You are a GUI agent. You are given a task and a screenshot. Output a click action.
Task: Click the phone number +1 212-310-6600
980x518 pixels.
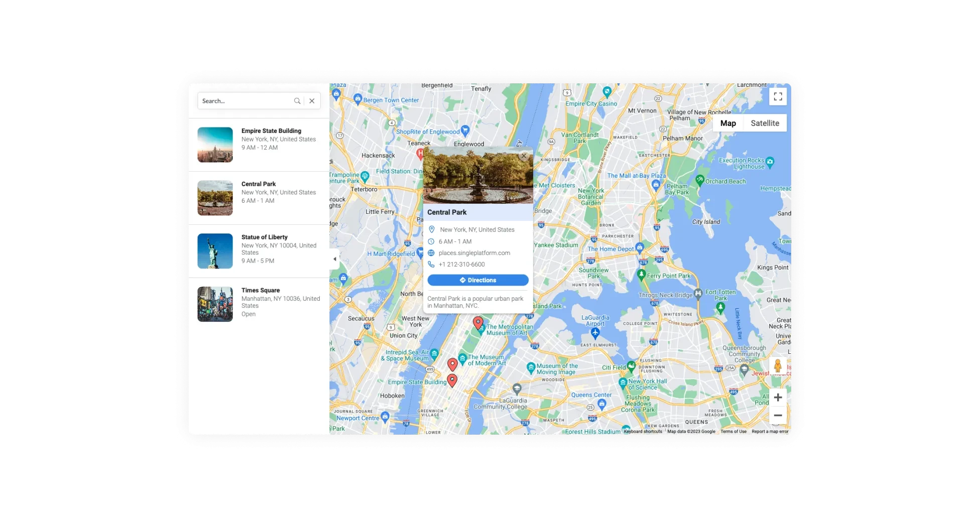462,265
